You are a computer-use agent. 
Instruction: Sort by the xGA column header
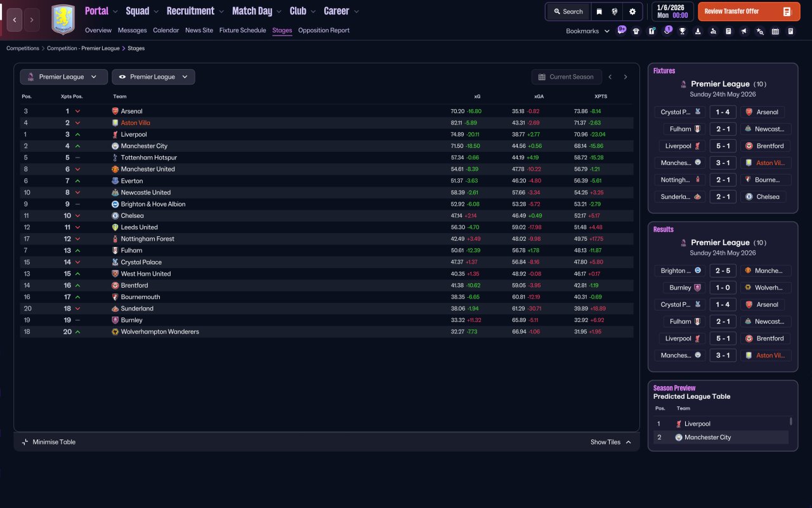coord(539,97)
